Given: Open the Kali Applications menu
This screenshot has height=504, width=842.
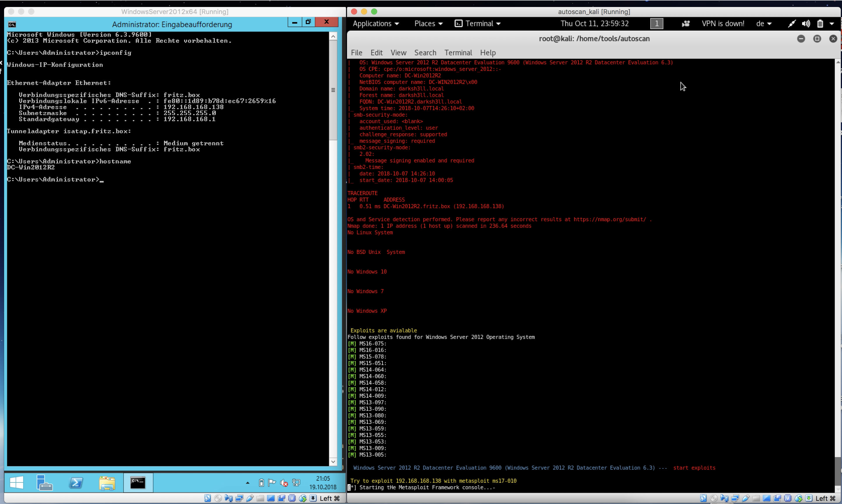Looking at the screenshot, I should coord(376,23).
